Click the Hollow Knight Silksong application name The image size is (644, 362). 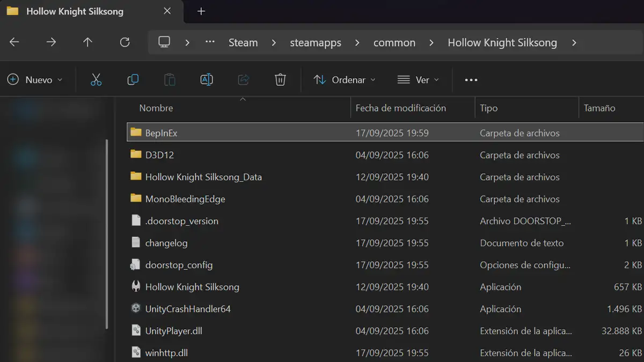click(x=192, y=287)
